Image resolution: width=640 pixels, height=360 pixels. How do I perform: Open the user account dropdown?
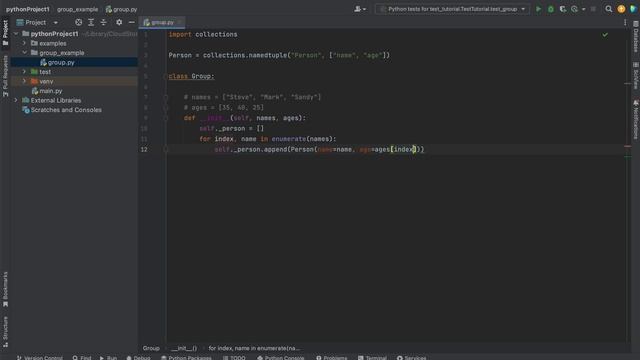pos(360,9)
